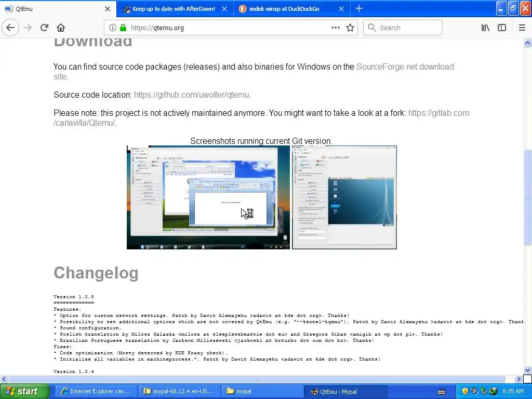Select QtEmu - Mypal taskbar button
The height and width of the screenshot is (399, 532).
(x=346, y=392)
